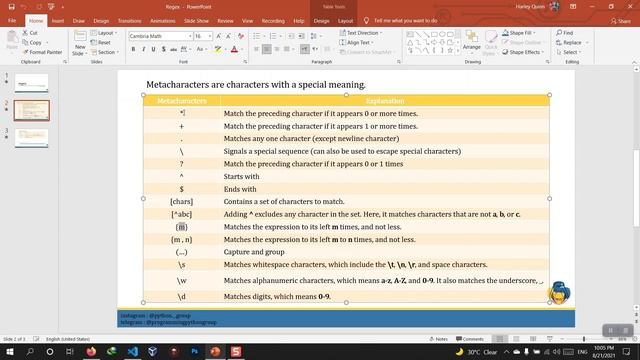640x360 pixels.
Task: Click Share button
Action: coord(620,21)
